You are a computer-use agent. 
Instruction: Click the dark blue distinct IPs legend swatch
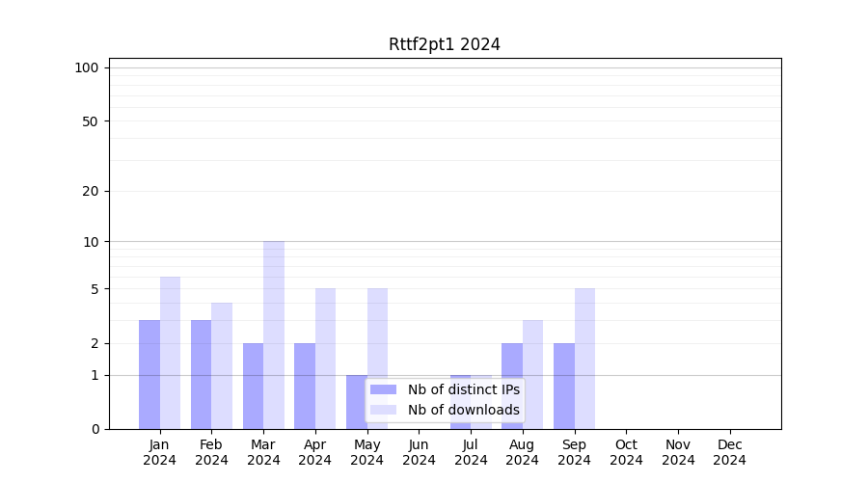(x=383, y=389)
